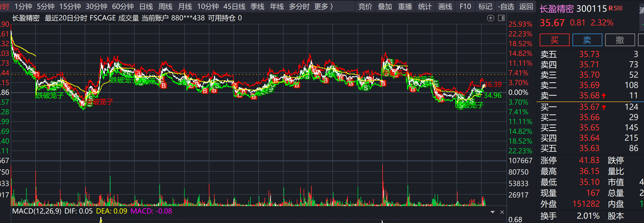This screenshot has height=223, width=644.
Task: Click 现量 current volume 167
Action: click(593, 193)
